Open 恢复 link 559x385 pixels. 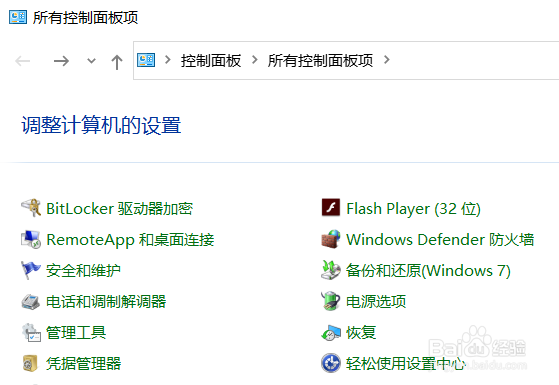coord(361,333)
